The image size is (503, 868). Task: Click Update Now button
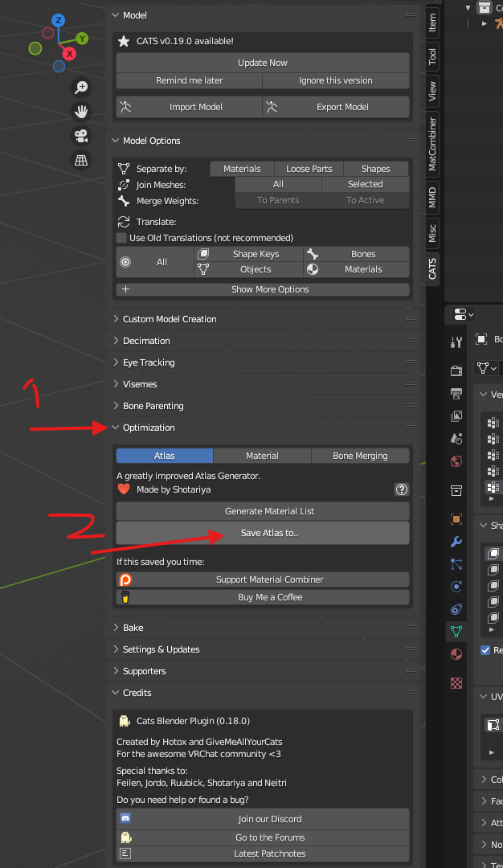click(263, 63)
